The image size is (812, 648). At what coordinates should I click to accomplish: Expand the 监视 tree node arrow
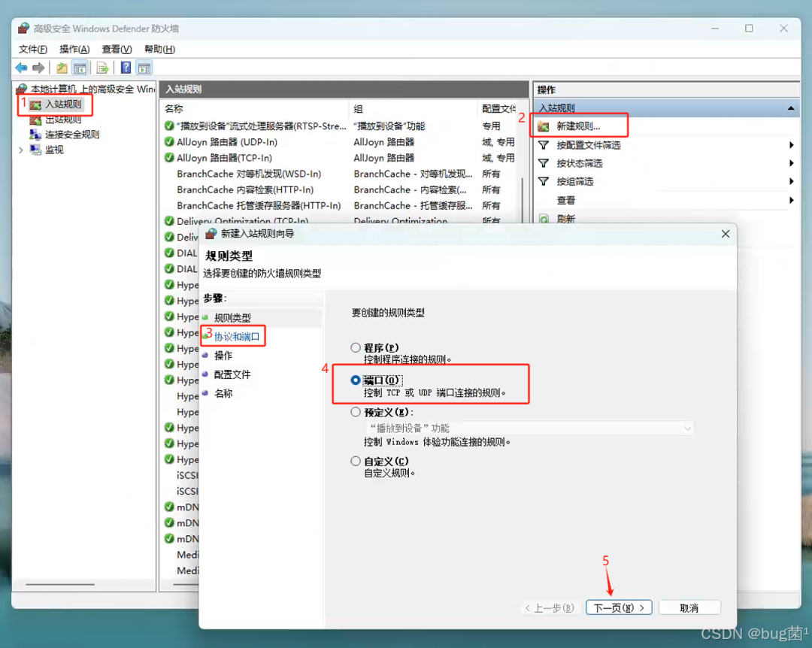click(x=21, y=150)
